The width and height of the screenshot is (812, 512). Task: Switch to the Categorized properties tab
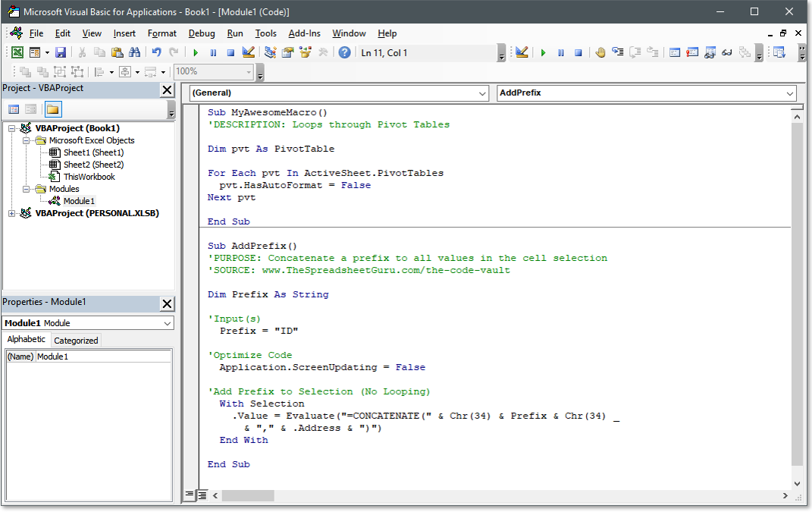[x=76, y=340]
